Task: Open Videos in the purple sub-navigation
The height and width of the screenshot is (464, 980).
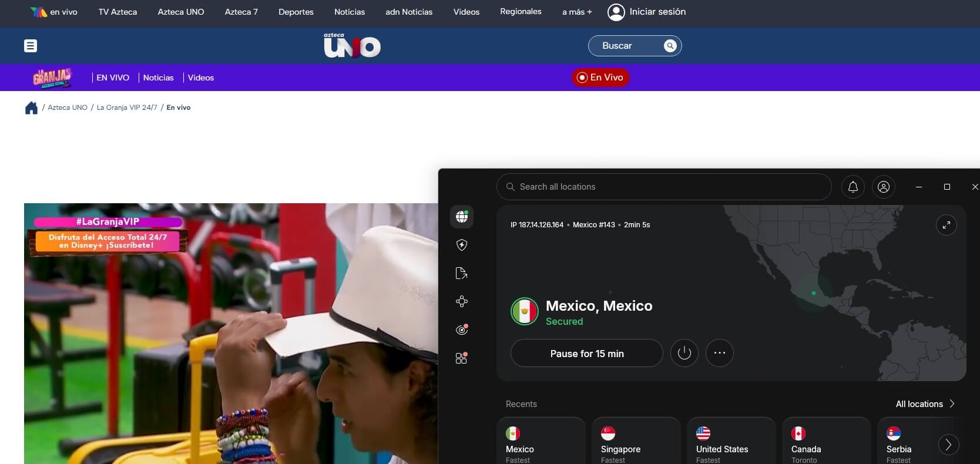Action: tap(201, 78)
